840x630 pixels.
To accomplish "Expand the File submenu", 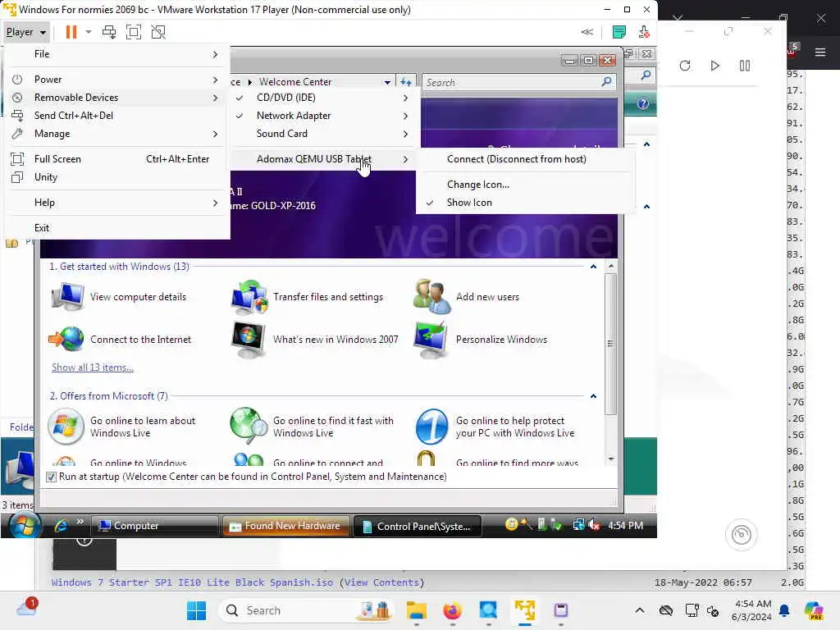I will 118,54.
